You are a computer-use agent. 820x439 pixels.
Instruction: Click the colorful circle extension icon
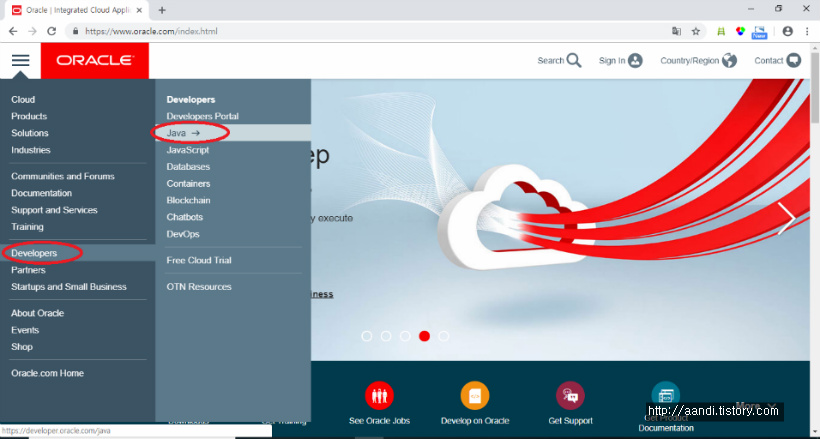tap(740, 31)
